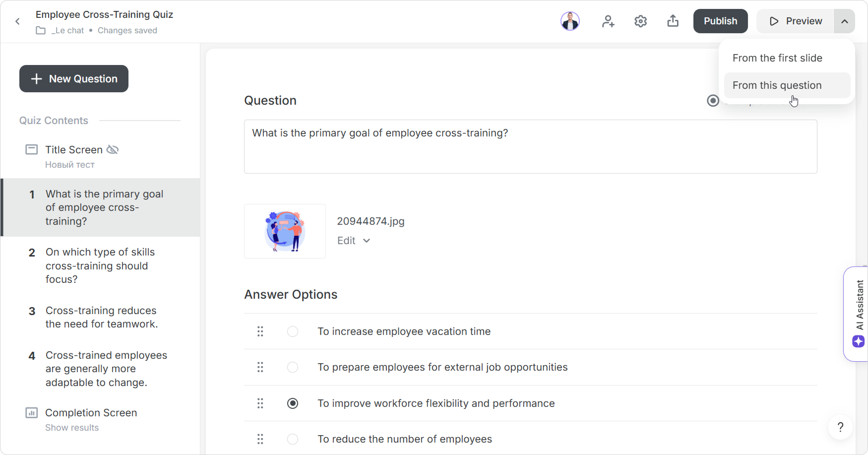This screenshot has width=868, height=455.
Task: Open quiz settings gear icon
Action: (x=640, y=21)
